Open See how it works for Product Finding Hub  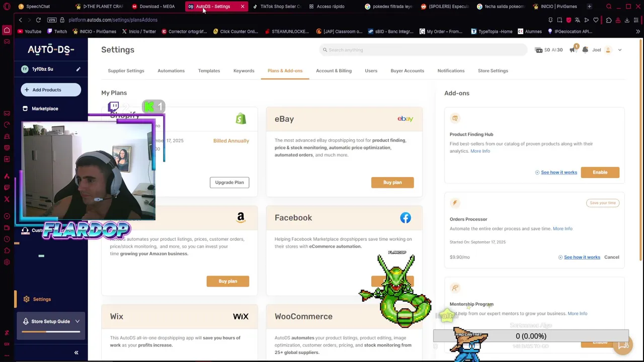click(x=558, y=172)
